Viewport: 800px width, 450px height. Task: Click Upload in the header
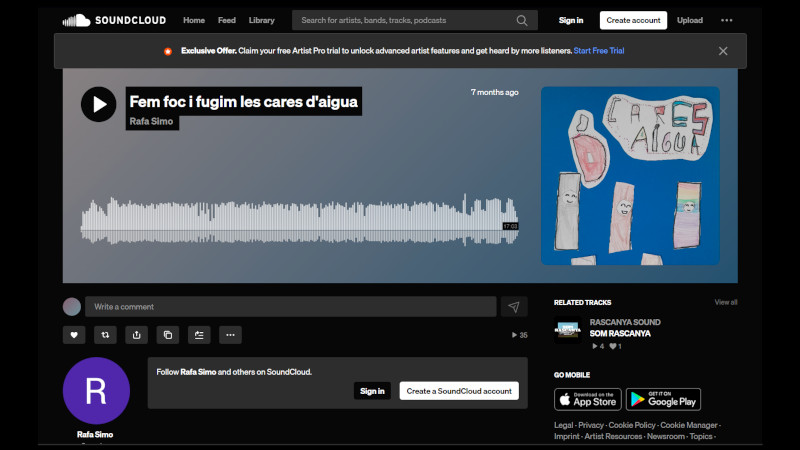[x=690, y=20]
